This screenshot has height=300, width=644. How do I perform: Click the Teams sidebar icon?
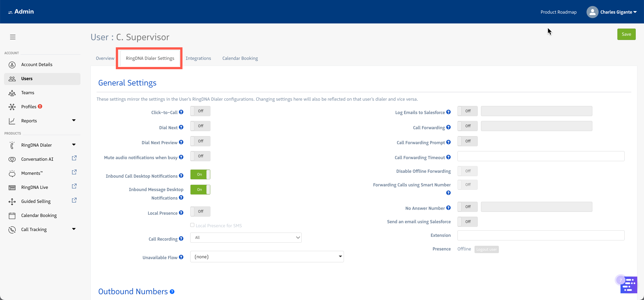click(x=12, y=93)
